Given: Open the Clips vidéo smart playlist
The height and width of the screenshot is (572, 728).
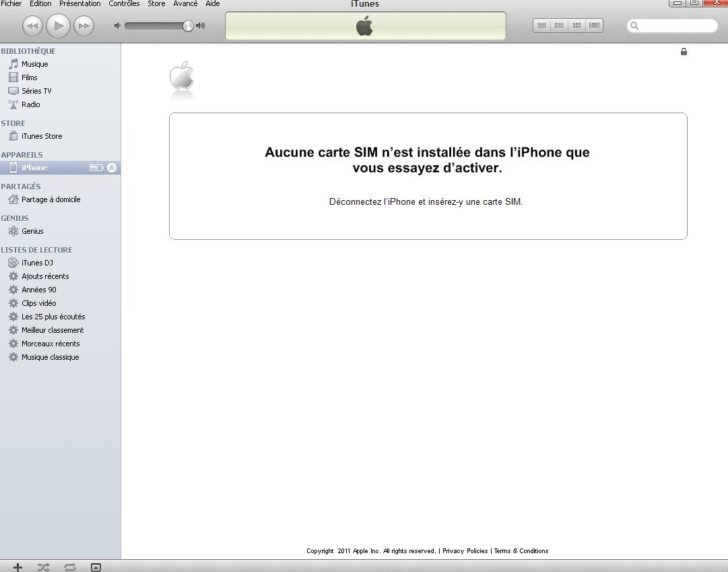Looking at the screenshot, I should pyautogui.click(x=61, y=303).
